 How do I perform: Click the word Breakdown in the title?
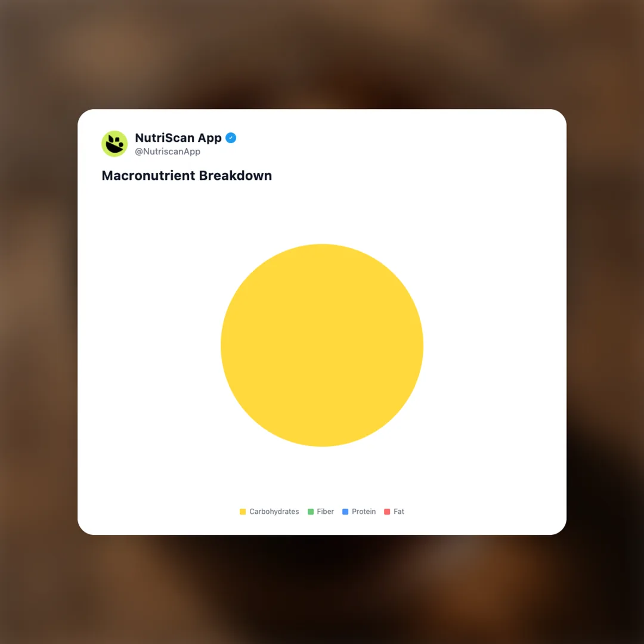pos(236,176)
